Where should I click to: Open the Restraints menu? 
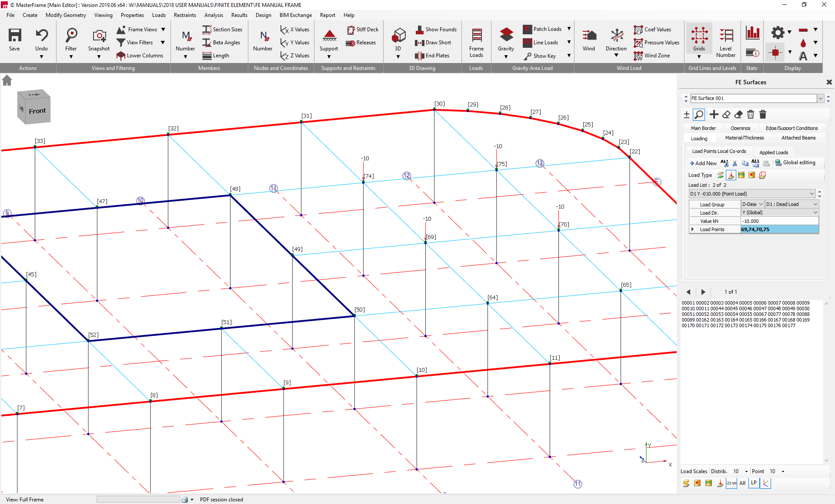click(185, 15)
